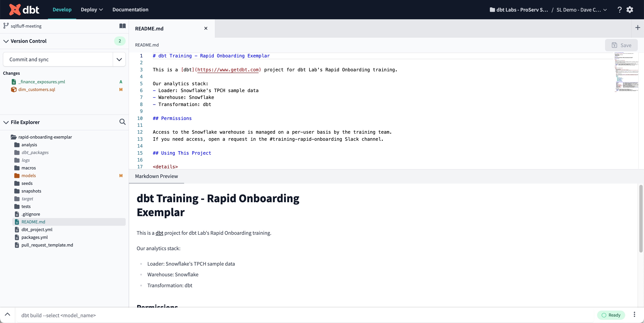Click the git branch icon next to sqlfluff-meeting
This screenshot has width=644, height=323.
(x=6, y=26)
